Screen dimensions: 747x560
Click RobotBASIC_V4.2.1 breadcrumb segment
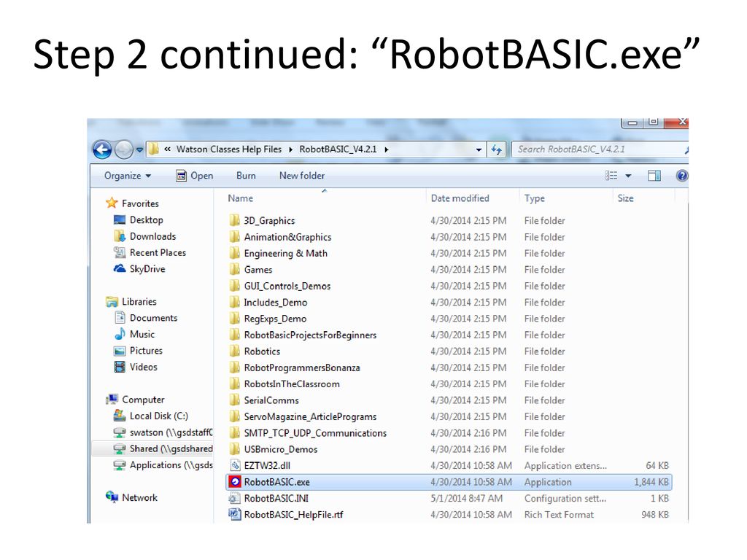[338, 149]
